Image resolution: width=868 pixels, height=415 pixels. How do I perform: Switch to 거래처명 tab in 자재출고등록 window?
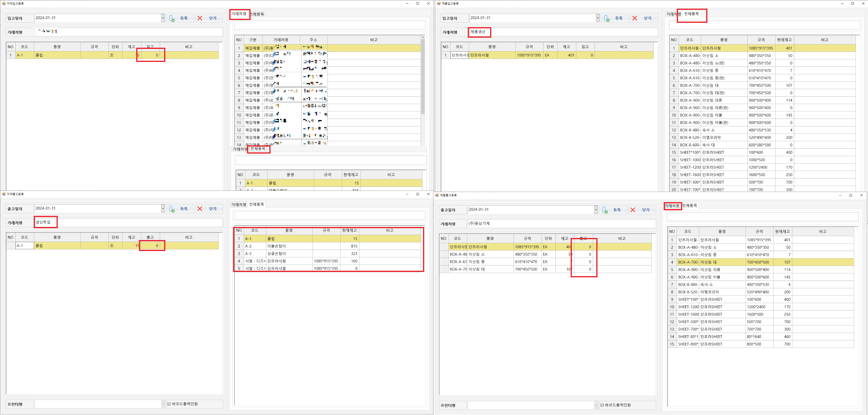pos(239,204)
